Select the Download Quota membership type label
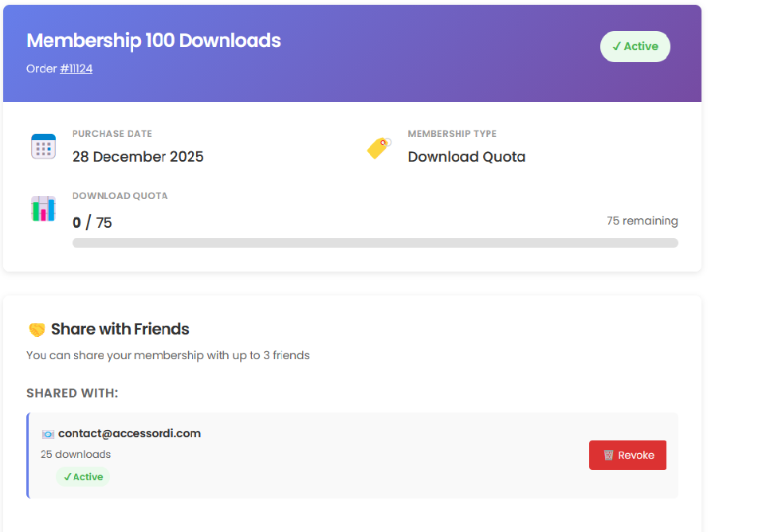The width and height of the screenshot is (770, 532). click(466, 157)
